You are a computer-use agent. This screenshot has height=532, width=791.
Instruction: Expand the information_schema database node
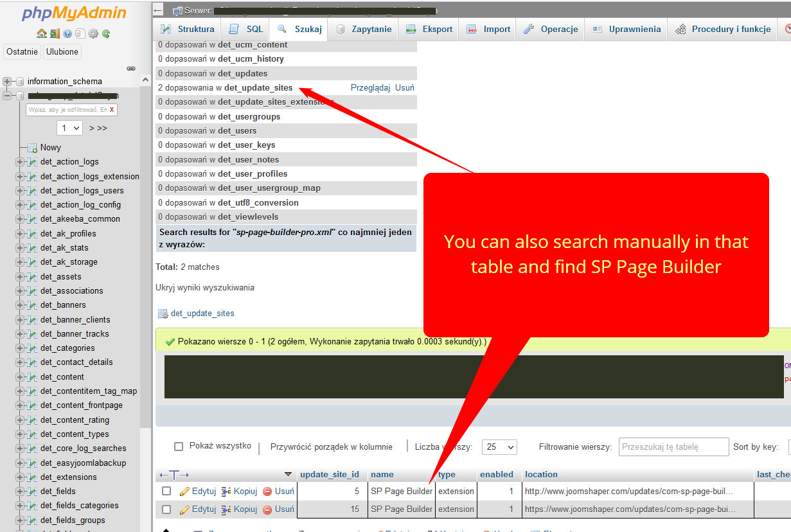[8, 82]
